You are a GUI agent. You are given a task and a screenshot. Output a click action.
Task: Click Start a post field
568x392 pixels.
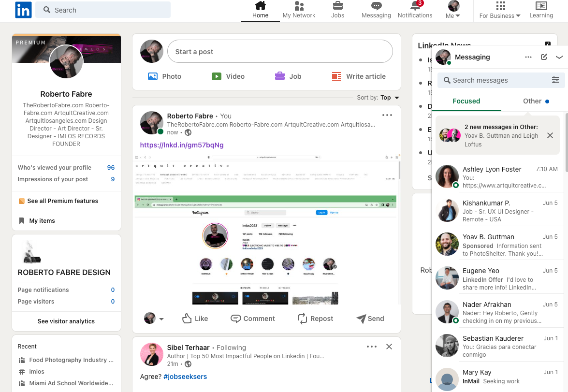pyautogui.click(x=280, y=51)
